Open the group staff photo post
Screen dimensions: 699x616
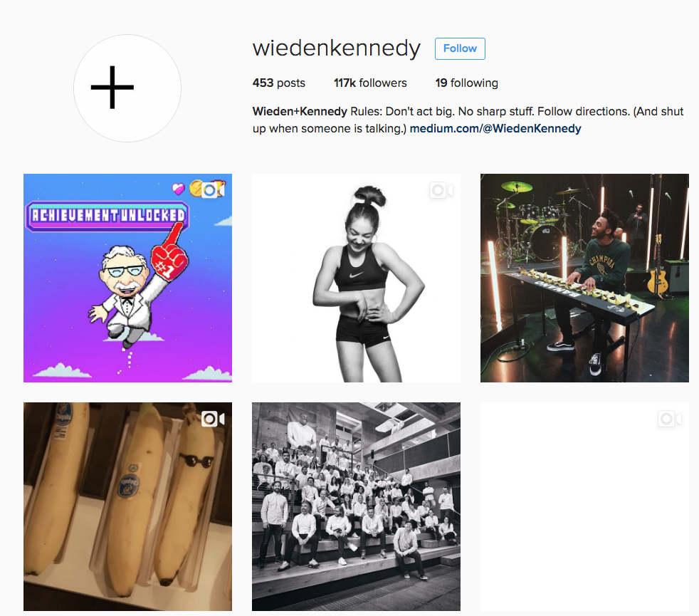click(356, 507)
